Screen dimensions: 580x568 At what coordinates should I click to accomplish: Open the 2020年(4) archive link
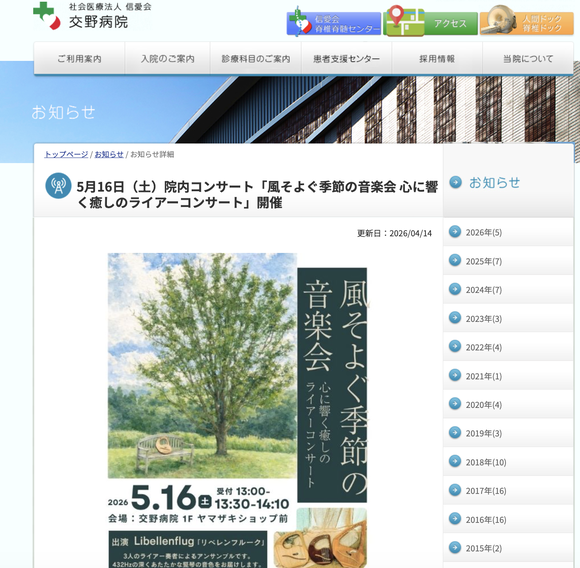point(508,404)
